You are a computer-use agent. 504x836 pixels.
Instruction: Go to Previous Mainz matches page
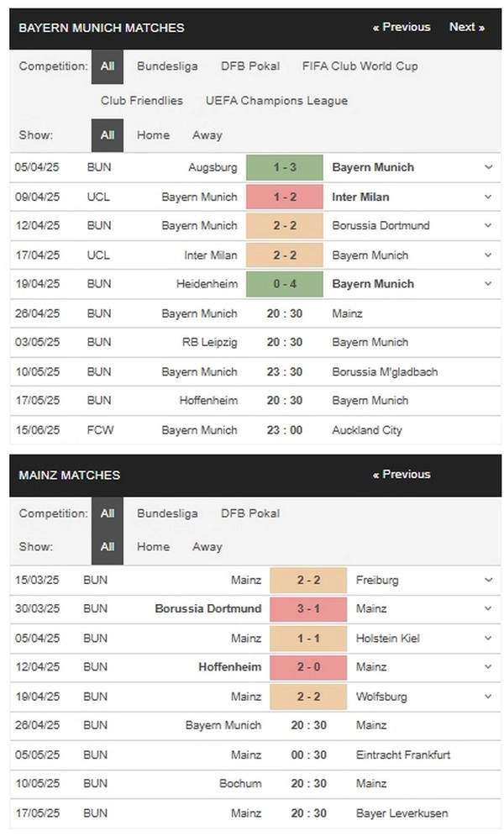tap(402, 474)
